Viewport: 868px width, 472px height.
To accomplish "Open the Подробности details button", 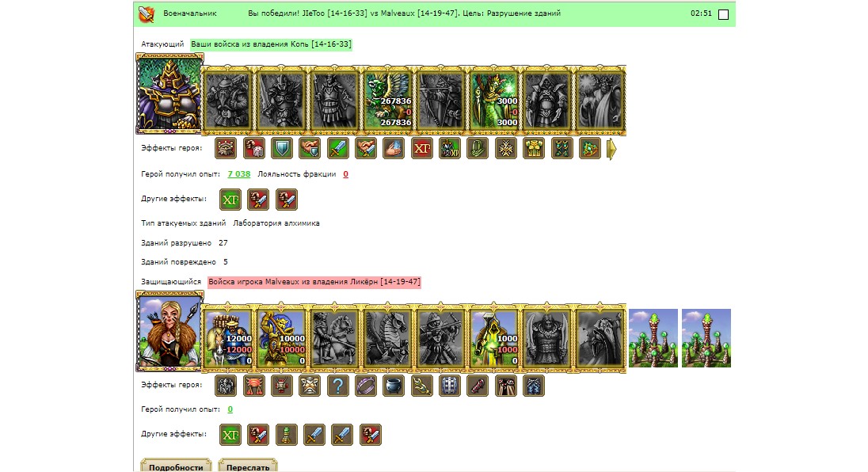I will coord(176,466).
